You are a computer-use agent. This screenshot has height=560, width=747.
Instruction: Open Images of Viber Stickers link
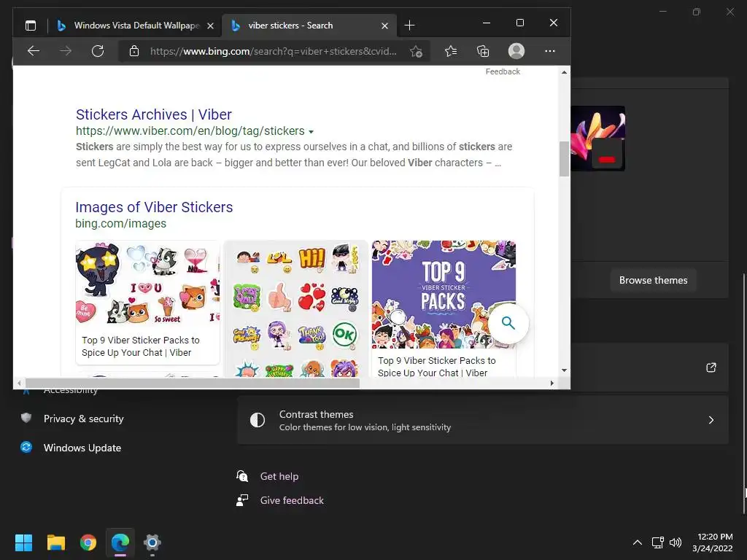coord(154,207)
